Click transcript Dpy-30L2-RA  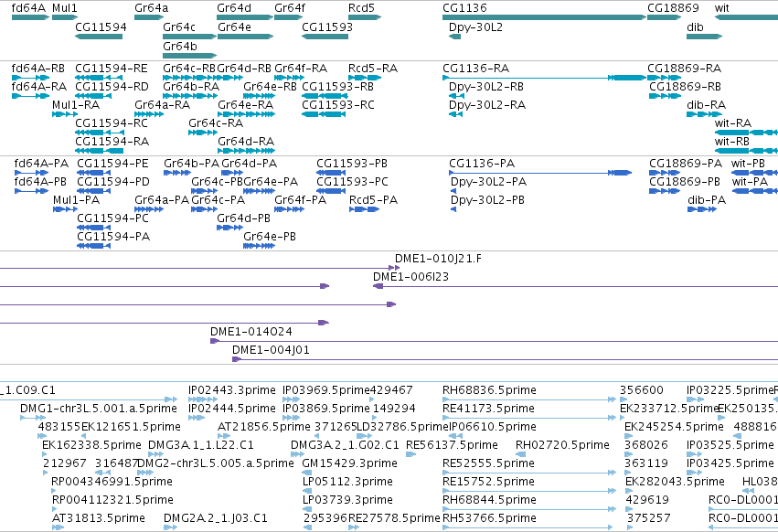coord(486,105)
